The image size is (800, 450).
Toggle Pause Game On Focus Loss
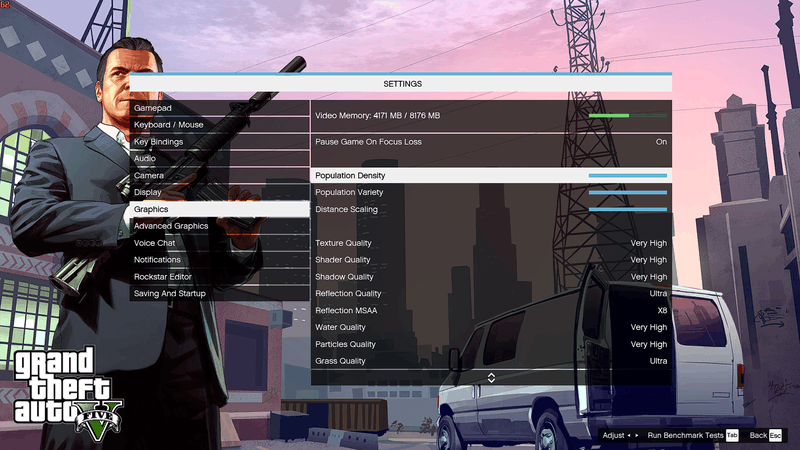(x=491, y=142)
